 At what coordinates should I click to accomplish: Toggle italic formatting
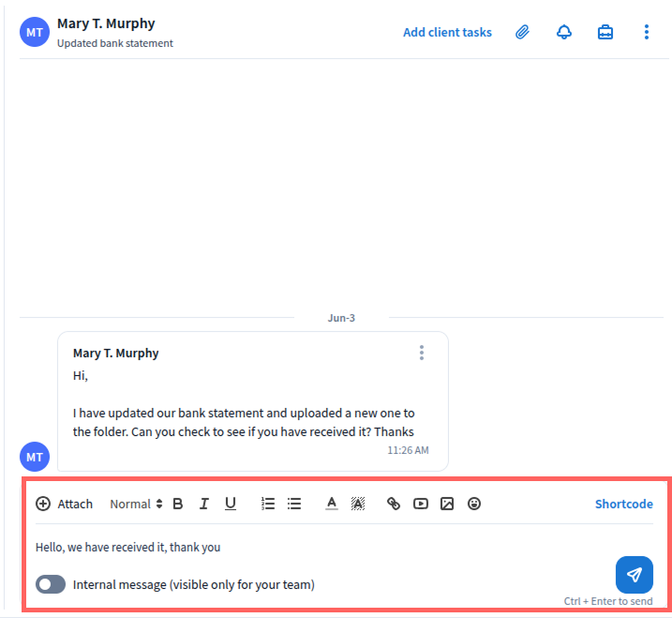203,504
